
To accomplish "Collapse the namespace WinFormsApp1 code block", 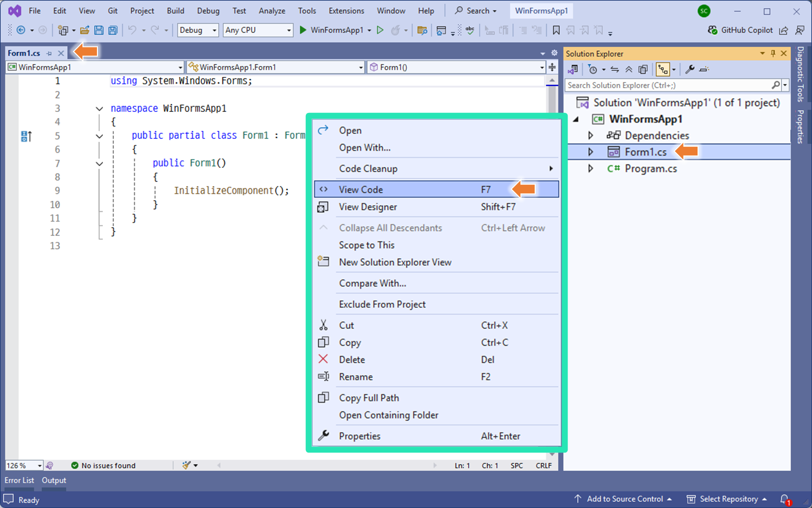I will [99, 108].
